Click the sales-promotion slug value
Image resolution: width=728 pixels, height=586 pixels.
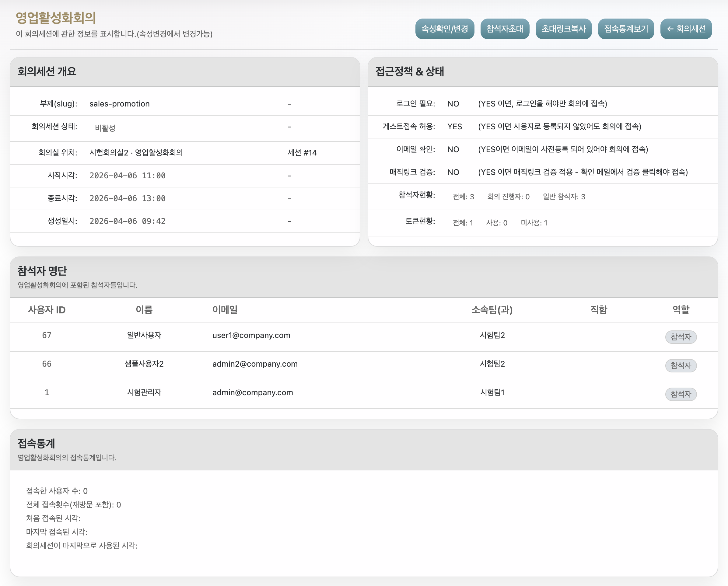119,104
